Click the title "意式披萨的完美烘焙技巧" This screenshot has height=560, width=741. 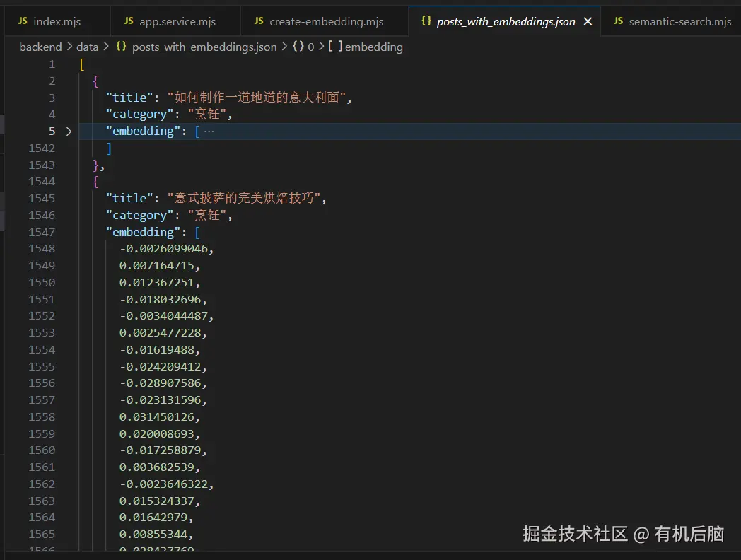[244, 198]
